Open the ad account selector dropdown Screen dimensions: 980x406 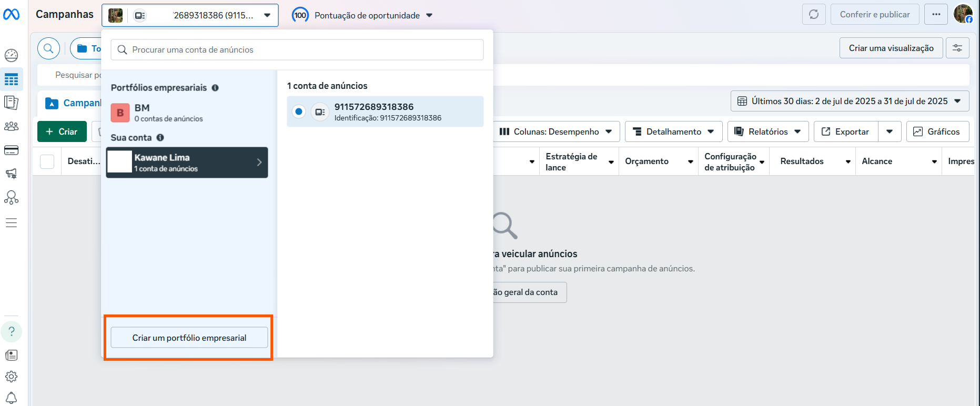[x=190, y=15]
